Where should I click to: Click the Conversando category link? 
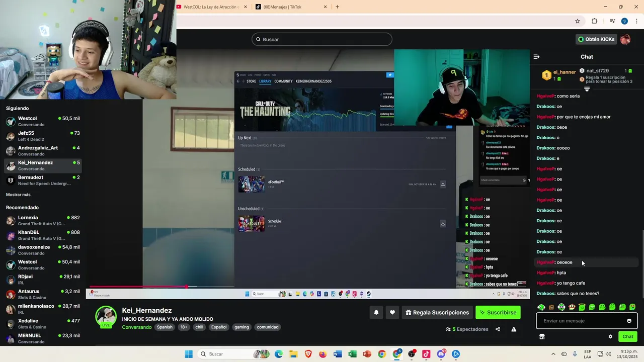click(136, 327)
